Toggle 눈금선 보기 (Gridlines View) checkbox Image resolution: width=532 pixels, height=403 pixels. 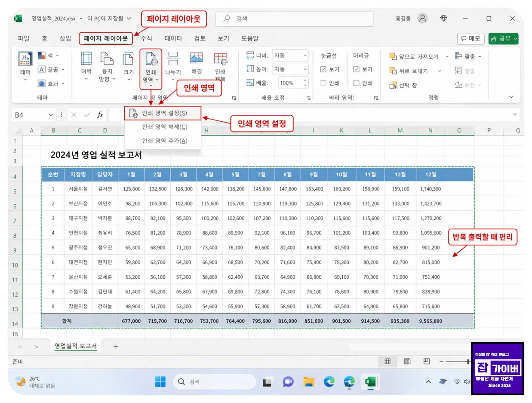(323, 69)
